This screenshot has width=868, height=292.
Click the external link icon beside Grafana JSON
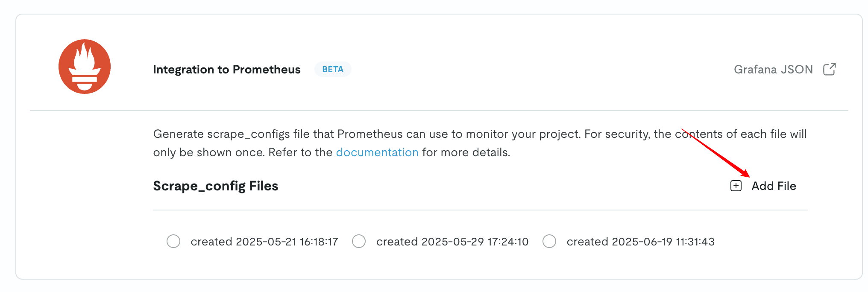tap(829, 69)
